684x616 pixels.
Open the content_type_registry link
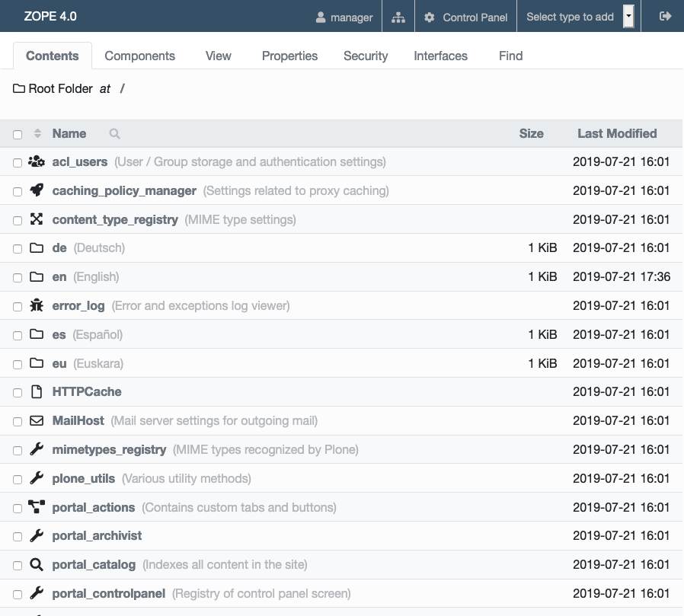click(x=115, y=219)
